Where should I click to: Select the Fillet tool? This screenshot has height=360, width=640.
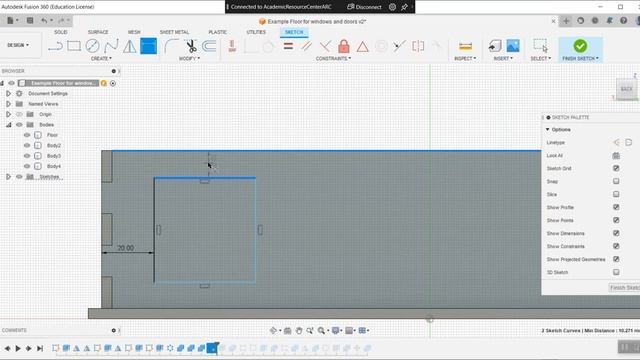coord(171,46)
